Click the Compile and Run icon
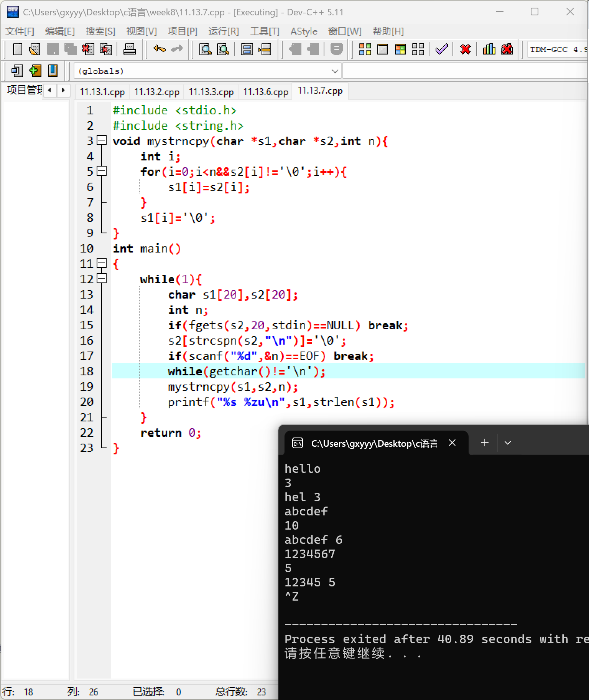Image resolution: width=589 pixels, height=700 pixels. pos(400,49)
